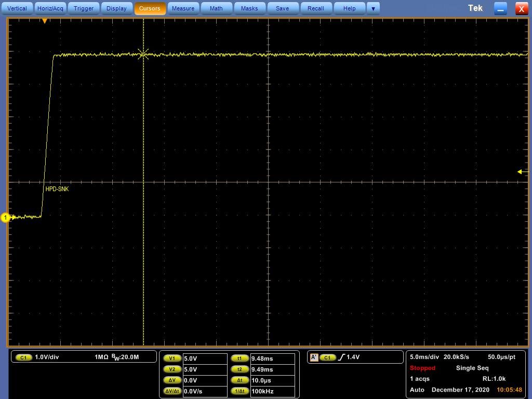Click the 1 acqs count readout
Viewport: 532px width, 399px height.
pyautogui.click(x=420, y=379)
